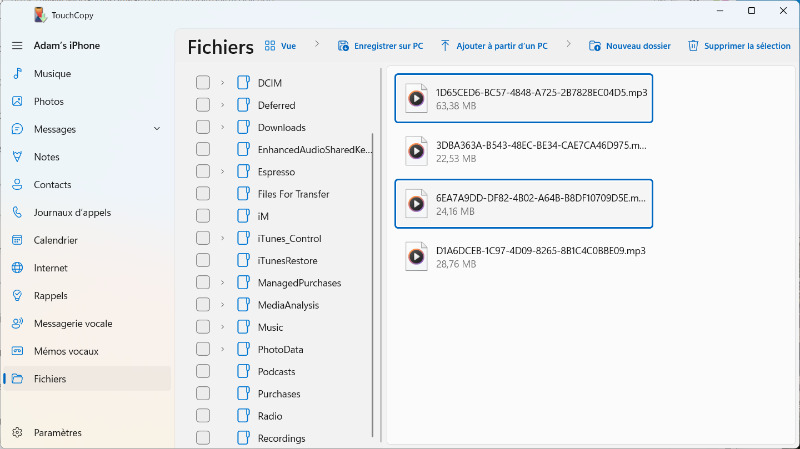Viewport: 800px width, 449px height.
Task: Click the Musique note icon in sidebar
Action: coord(17,74)
